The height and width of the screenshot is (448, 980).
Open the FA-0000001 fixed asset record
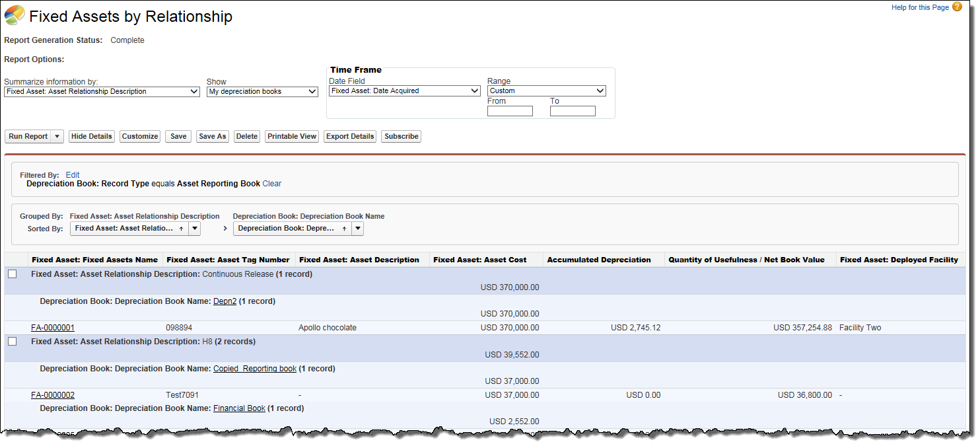tap(53, 328)
